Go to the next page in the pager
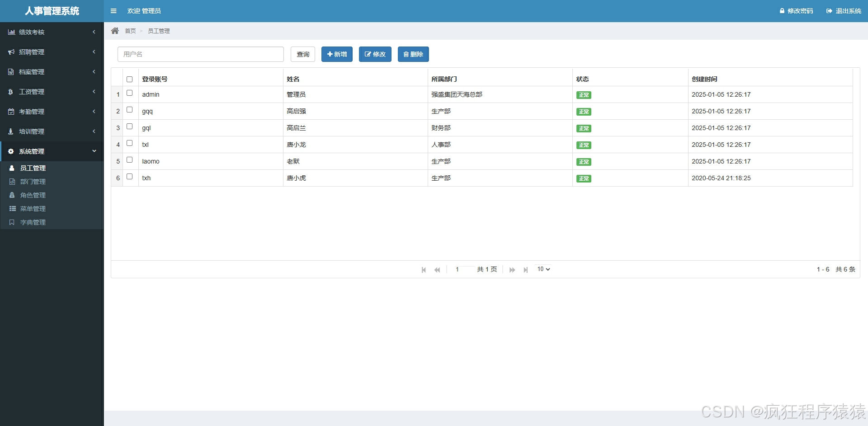This screenshot has width=868, height=426. (512, 270)
